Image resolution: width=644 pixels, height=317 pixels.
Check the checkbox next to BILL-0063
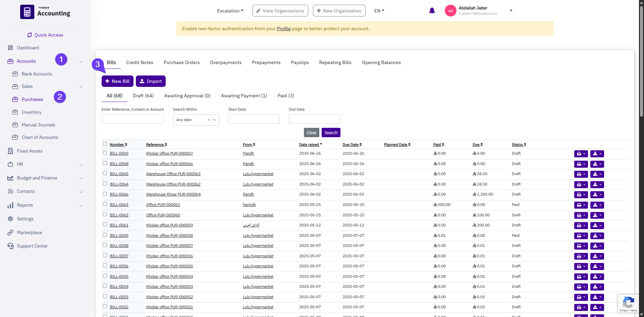(x=104, y=204)
